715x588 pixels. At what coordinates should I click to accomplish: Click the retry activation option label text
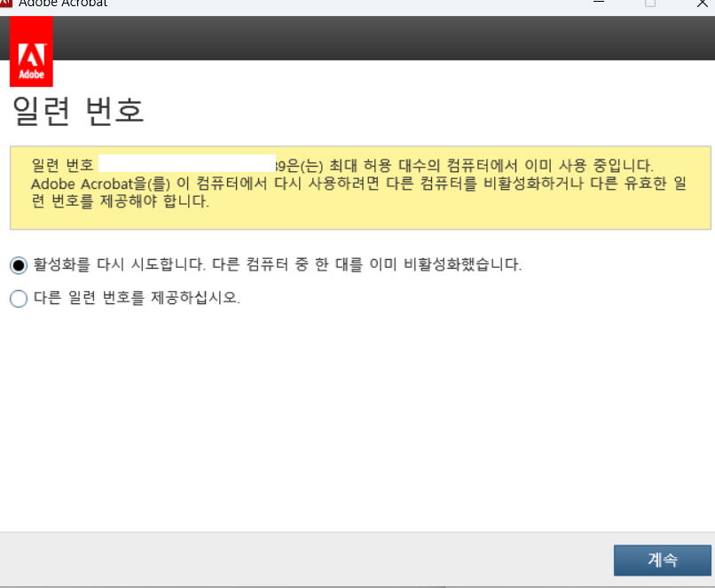pos(275,264)
